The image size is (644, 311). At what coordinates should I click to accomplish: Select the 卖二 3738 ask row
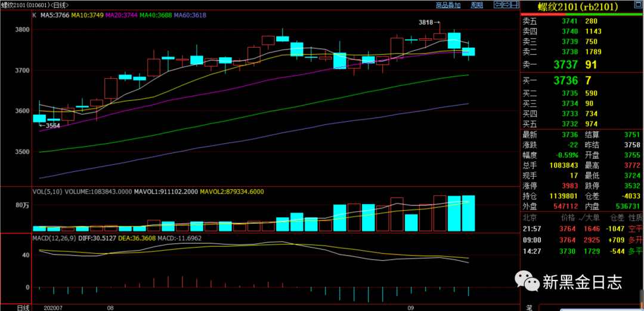click(582, 52)
